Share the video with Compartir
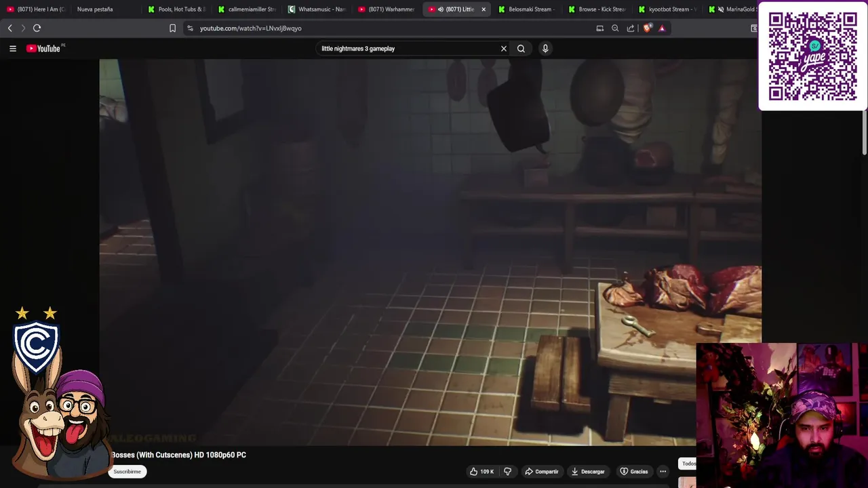 (542, 471)
